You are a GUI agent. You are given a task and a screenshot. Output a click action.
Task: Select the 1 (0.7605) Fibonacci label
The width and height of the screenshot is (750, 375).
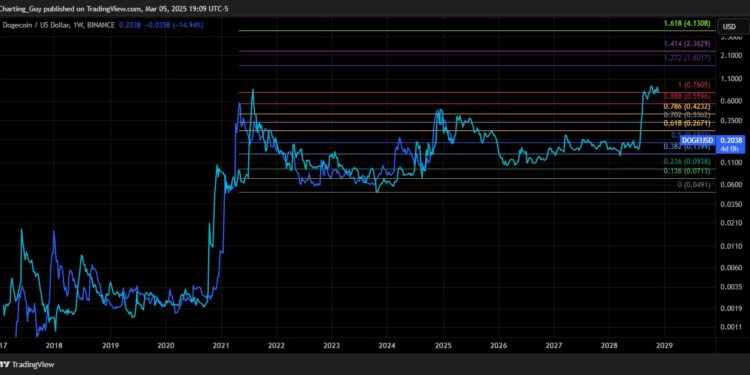(x=694, y=85)
